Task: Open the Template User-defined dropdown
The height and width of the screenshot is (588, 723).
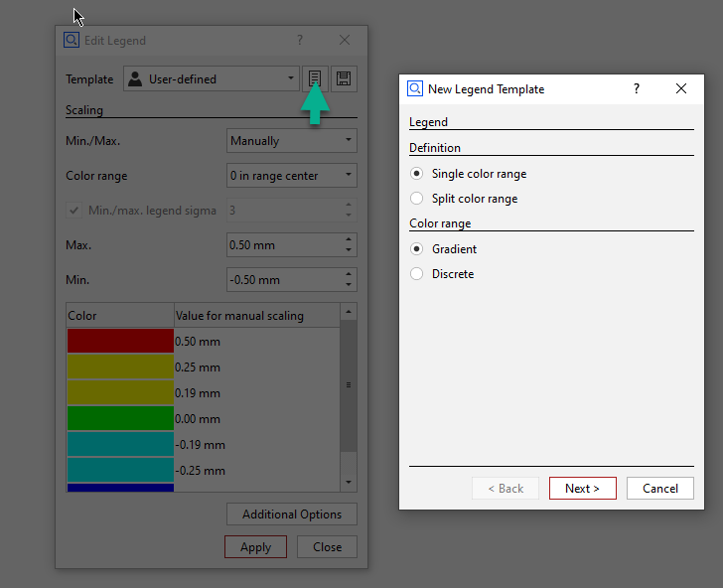Action: [211, 79]
